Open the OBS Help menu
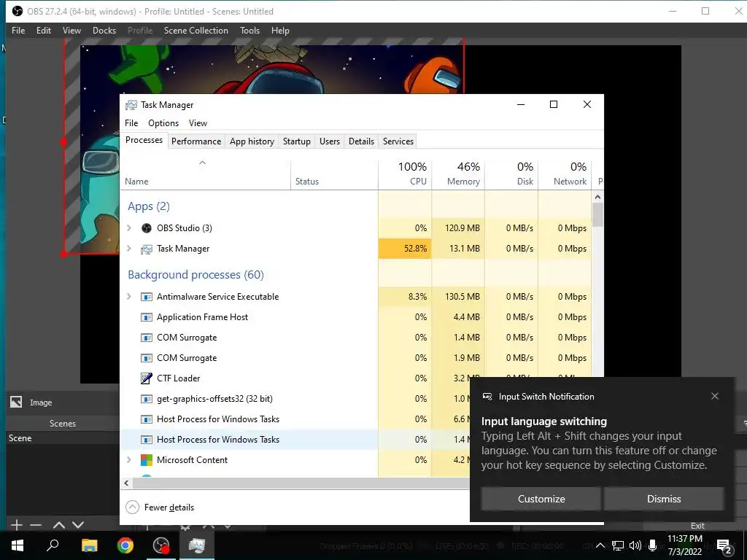Viewport: 747px width, 560px height. (280, 31)
